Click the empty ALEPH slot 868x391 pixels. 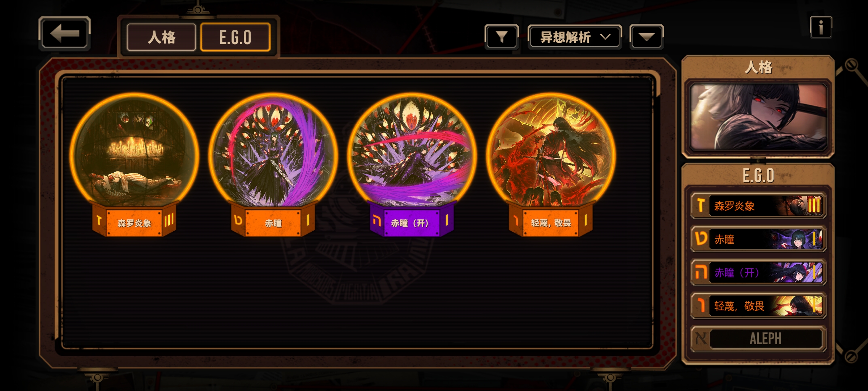758,339
